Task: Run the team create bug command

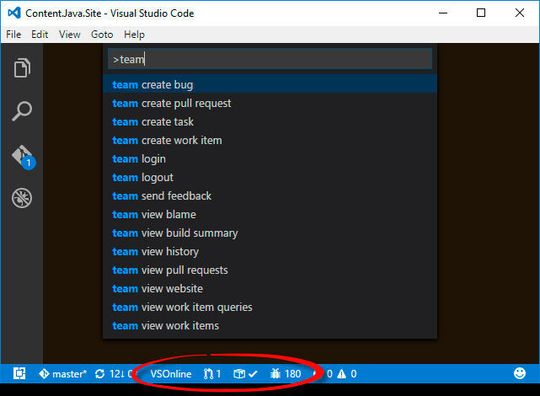Action: click(x=270, y=85)
